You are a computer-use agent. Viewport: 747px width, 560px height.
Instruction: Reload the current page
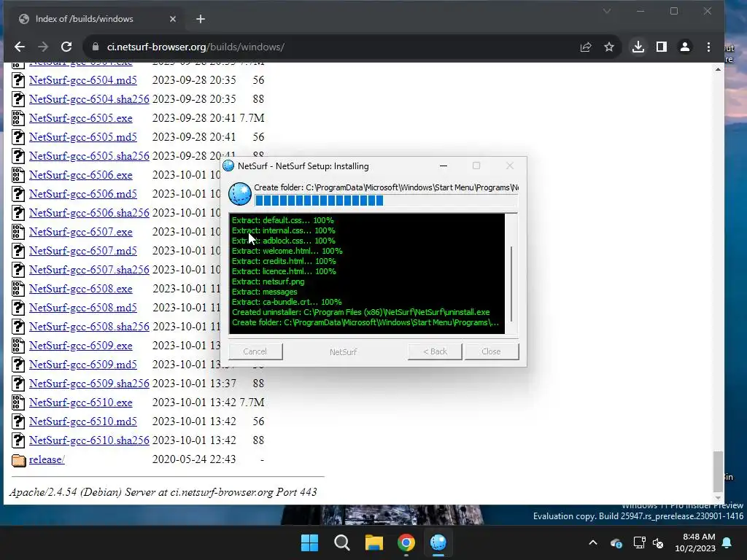click(x=66, y=47)
